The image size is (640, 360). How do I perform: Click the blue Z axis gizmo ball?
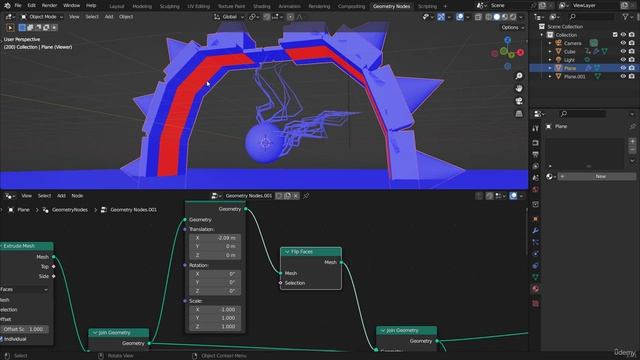click(x=507, y=40)
